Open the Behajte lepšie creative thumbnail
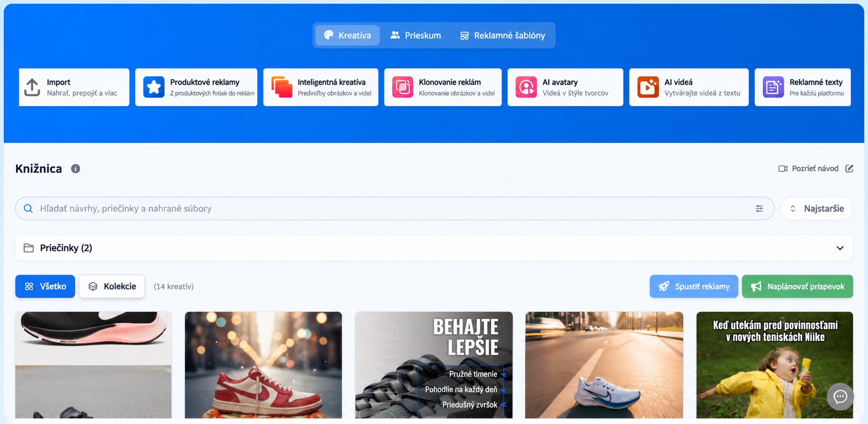Screen dimensions: 868x424 434,365
